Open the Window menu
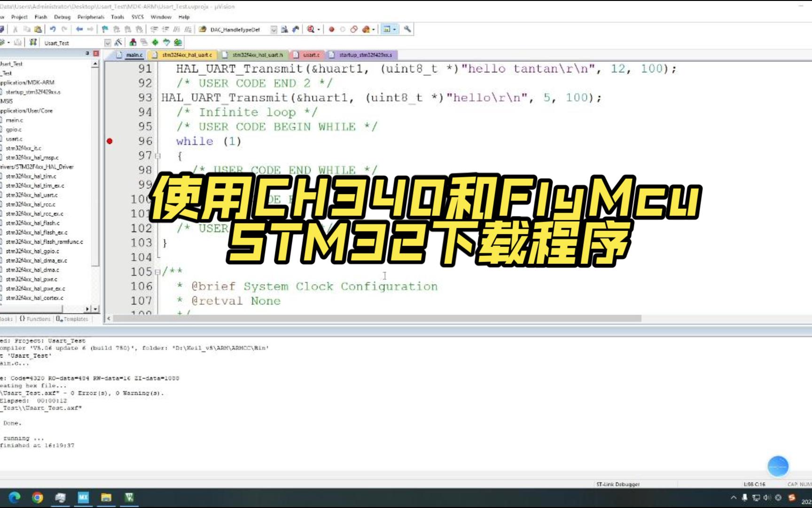The width and height of the screenshot is (812, 508). click(x=161, y=17)
